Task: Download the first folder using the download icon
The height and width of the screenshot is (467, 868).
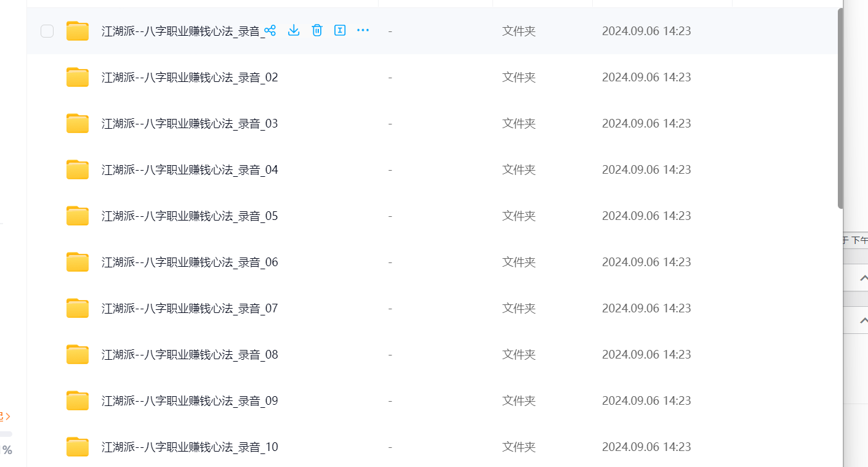Action: (x=294, y=30)
